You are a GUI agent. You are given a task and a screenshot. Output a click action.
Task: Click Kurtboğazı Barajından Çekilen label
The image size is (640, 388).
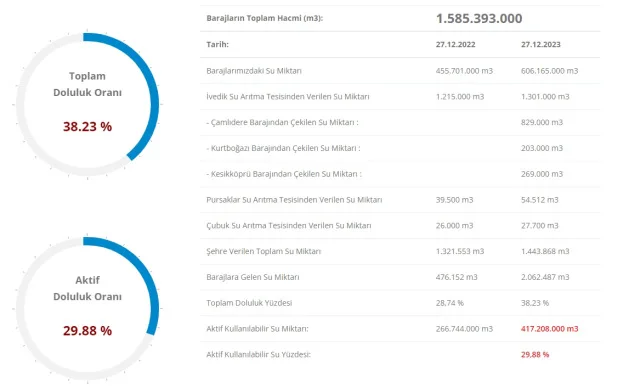283,148
